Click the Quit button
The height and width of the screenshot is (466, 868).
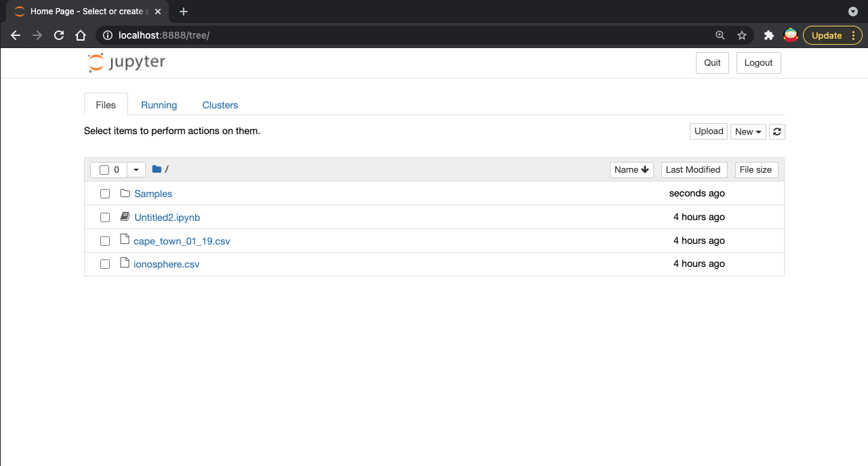pos(712,62)
